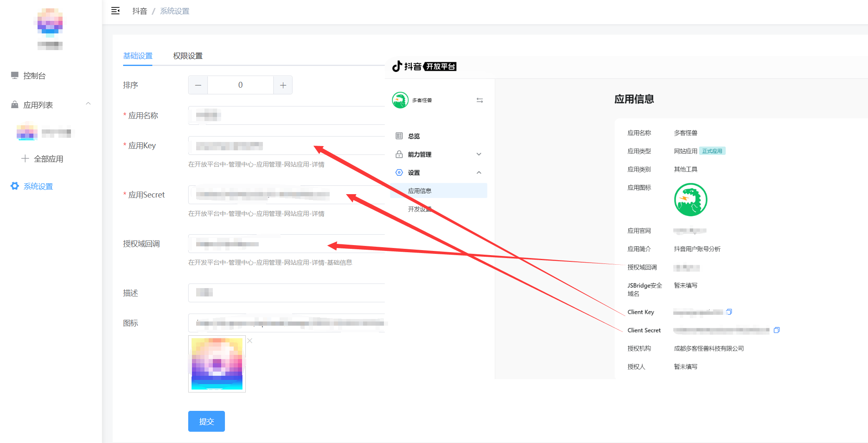Click the 设置 gear icon in Douyin menu
The image size is (868, 443).
coord(399,172)
